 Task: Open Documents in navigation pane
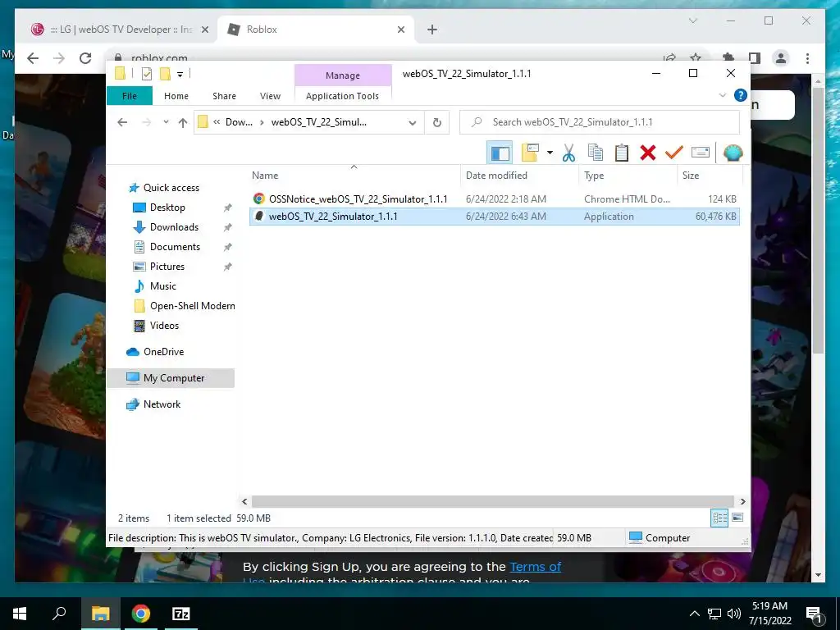coord(176,247)
